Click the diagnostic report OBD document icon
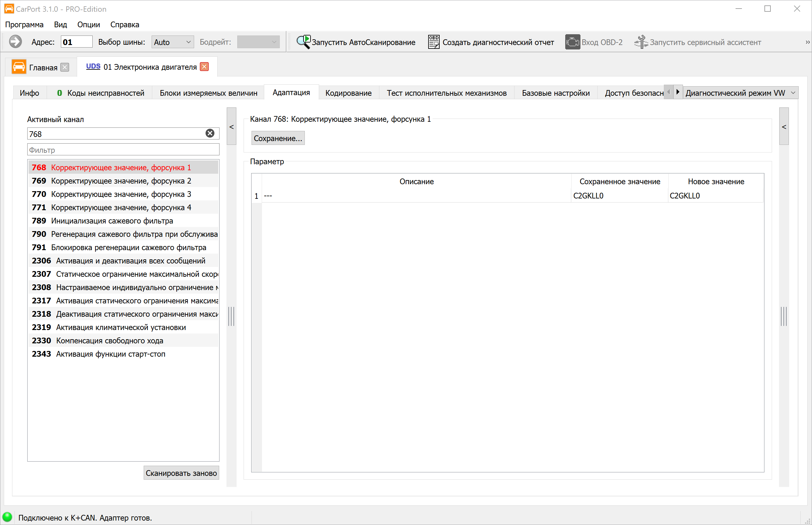This screenshot has height=525, width=812. click(434, 42)
